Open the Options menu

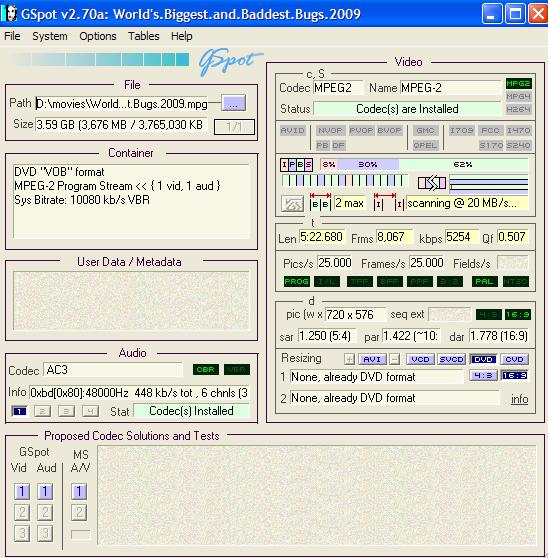[98, 36]
